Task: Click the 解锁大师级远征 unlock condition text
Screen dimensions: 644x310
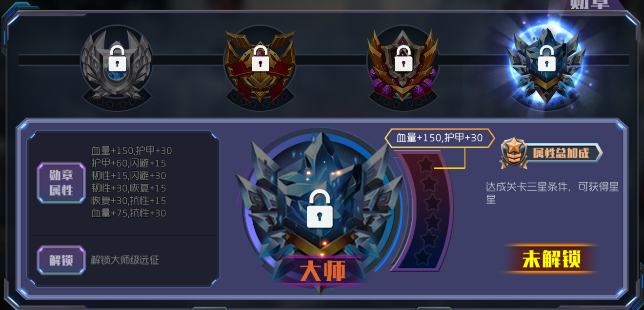Action: 125,260
